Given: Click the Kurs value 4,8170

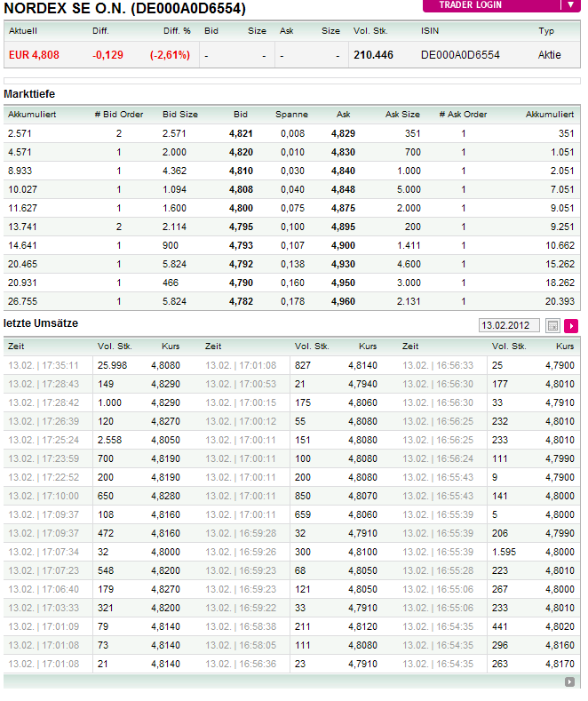Looking at the screenshot, I should (x=560, y=664).
